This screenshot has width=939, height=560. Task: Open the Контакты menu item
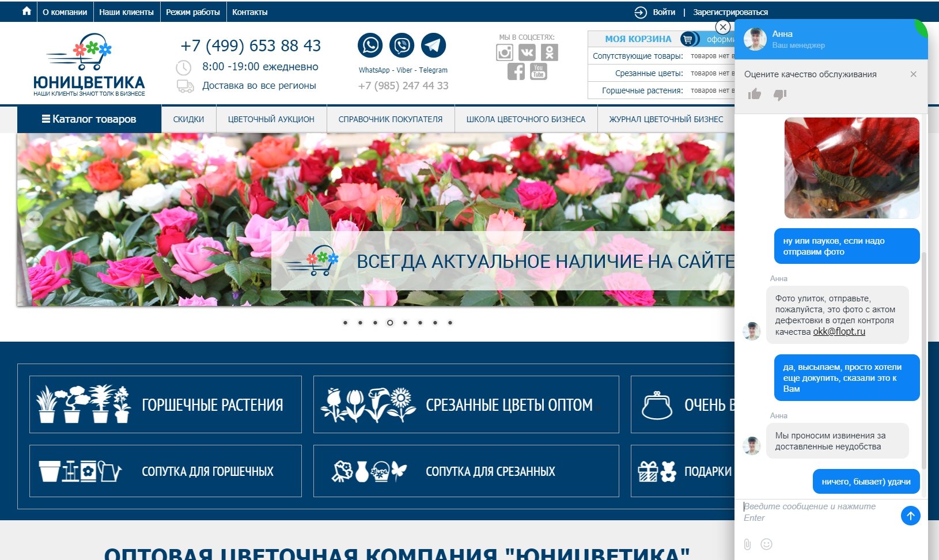pyautogui.click(x=249, y=12)
